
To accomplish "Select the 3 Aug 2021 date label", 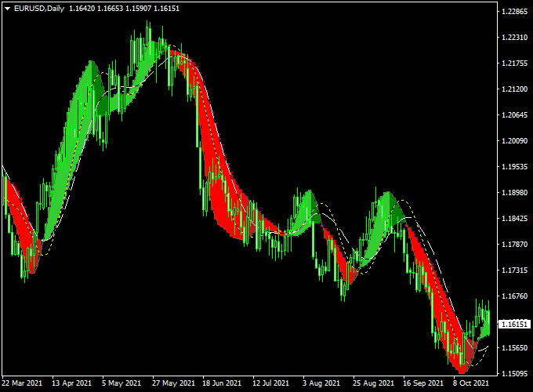I will click(x=321, y=383).
